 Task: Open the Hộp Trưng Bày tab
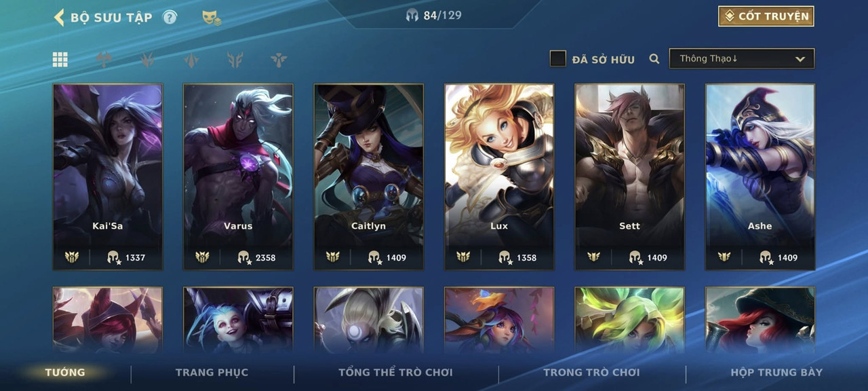pos(776,372)
